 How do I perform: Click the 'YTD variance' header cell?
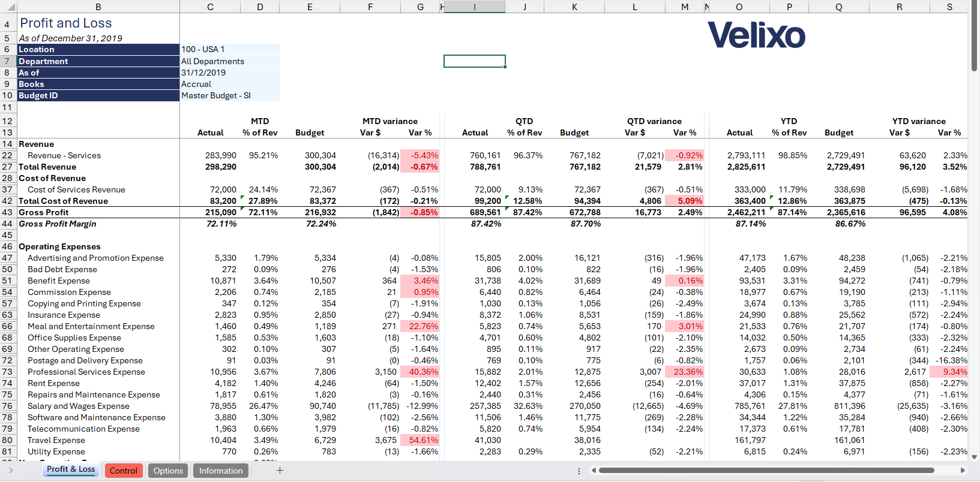point(919,121)
